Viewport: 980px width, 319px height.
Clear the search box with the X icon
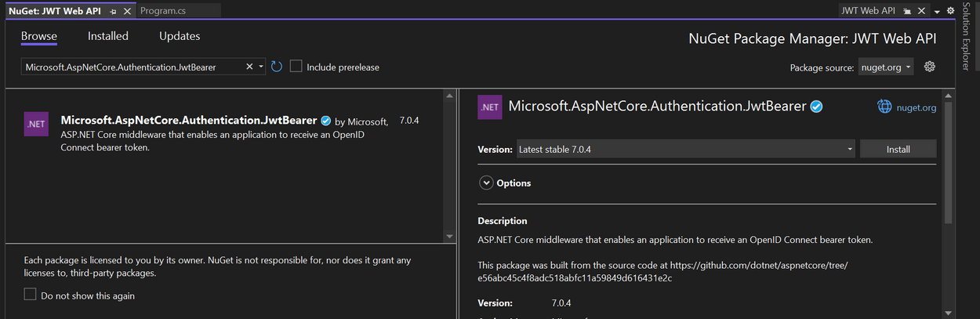250,67
